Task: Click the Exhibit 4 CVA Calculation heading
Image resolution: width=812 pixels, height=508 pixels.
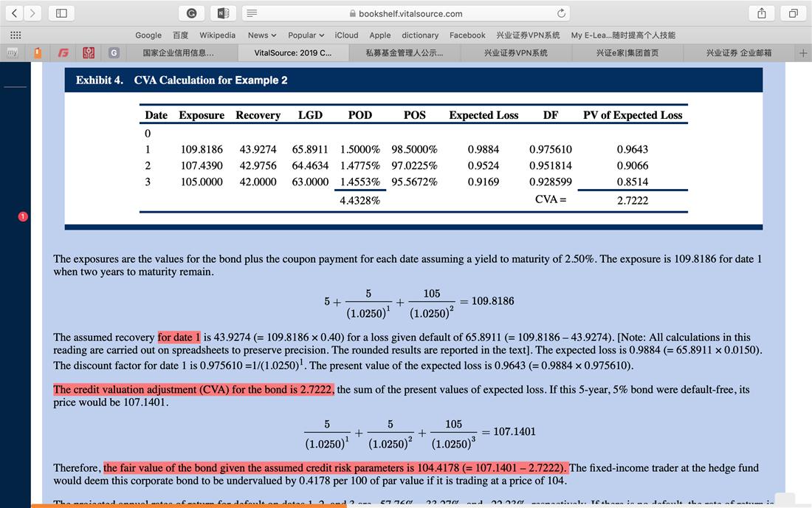Action: (182, 80)
